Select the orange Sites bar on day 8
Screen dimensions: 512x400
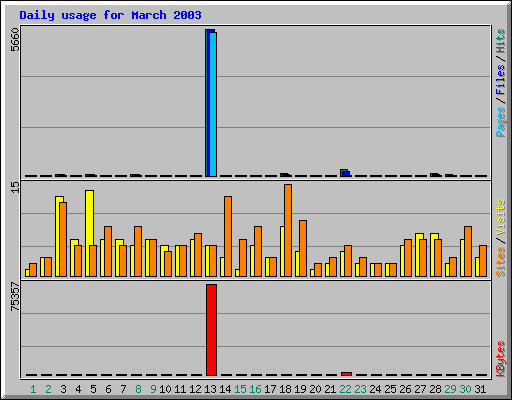click(138, 251)
